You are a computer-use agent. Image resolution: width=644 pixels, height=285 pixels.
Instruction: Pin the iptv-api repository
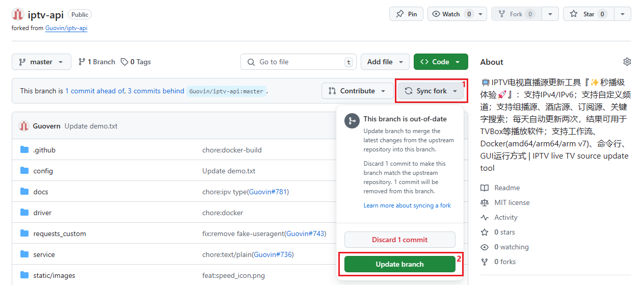pyautogui.click(x=406, y=14)
